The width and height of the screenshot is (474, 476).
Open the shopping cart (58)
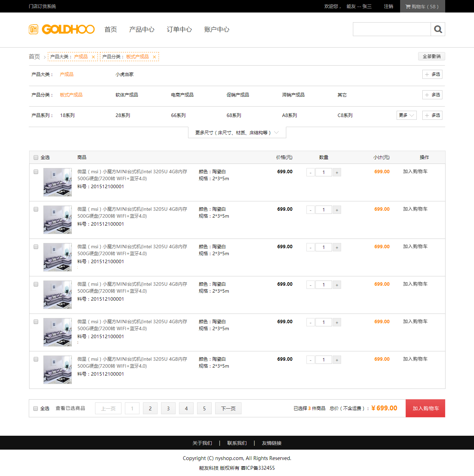[422, 6]
